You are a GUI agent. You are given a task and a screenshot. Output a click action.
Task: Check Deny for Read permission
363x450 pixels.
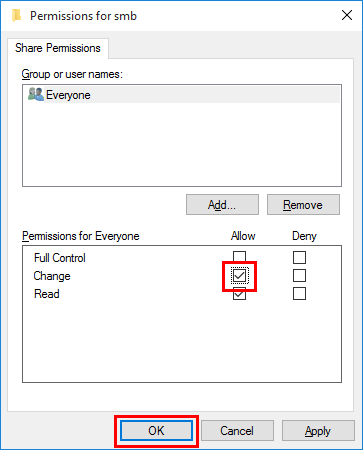[299, 294]
